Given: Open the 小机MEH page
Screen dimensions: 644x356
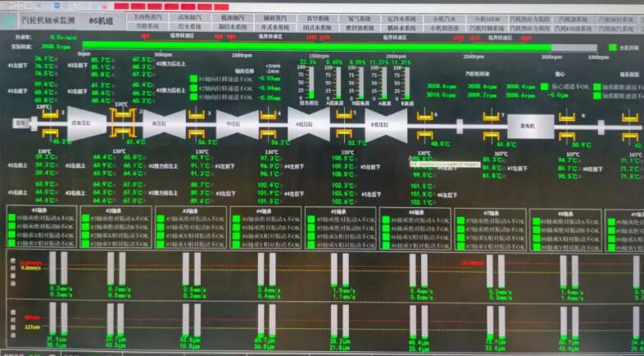Looking at the screenshot, I should pyautogui.click(x=483, y=17).
